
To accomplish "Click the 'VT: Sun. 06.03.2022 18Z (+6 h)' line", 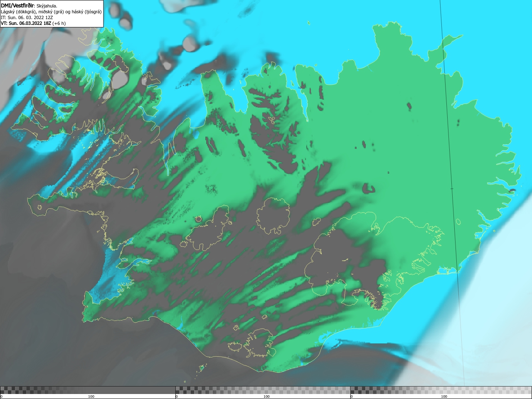I will pyautogui.click(x=33, y=23).
